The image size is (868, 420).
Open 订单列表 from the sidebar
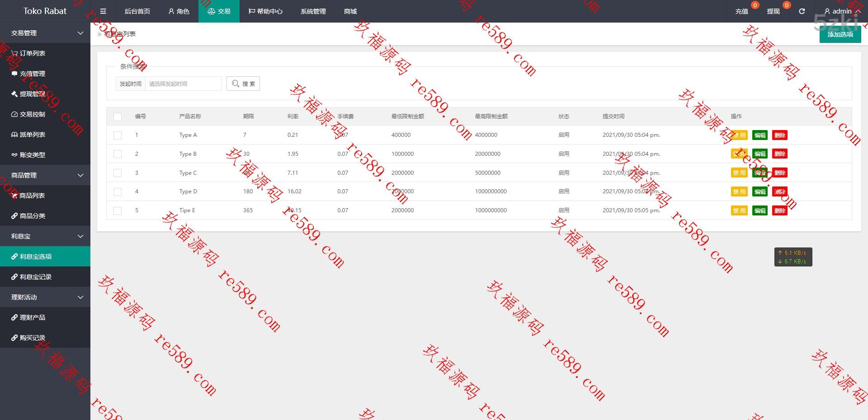tap(32, 53)
